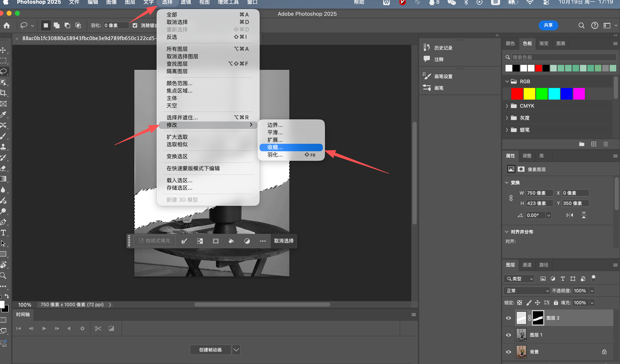Create new swatch group folder icon
The width and height of the screenshot is (620, 364).
[582, 144]
